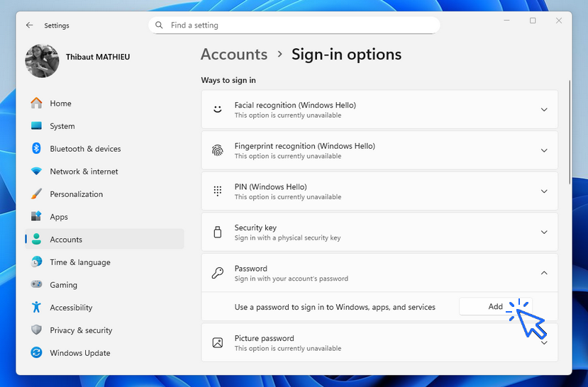Expand Facial recognition chevron

(544, 110)
